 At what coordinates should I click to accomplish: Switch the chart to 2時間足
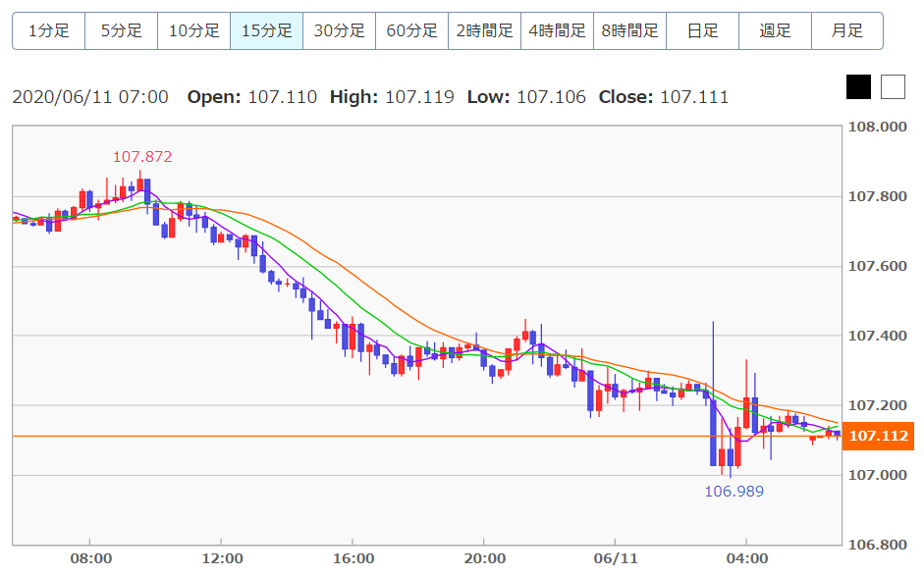pos(484,30)
